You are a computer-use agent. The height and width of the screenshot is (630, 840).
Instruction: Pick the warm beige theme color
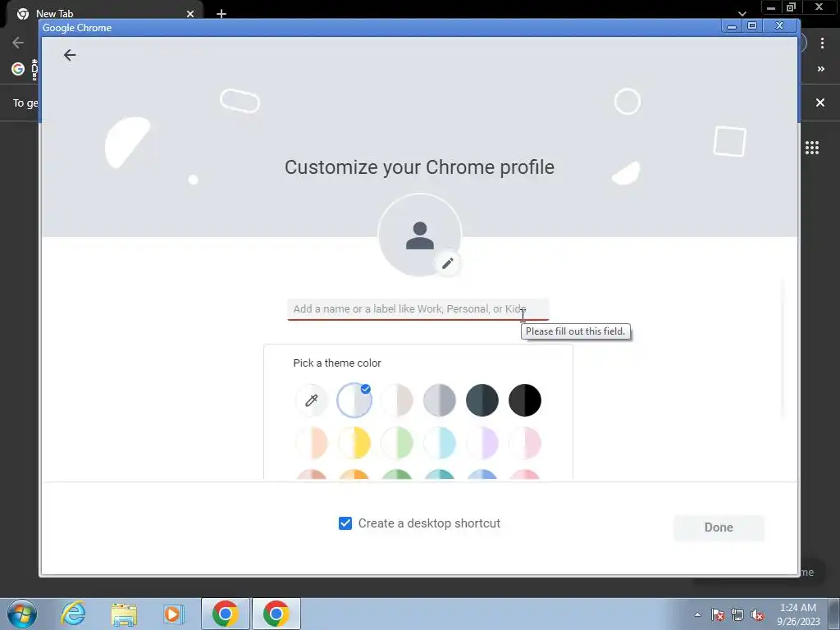[x=397, y=400]
